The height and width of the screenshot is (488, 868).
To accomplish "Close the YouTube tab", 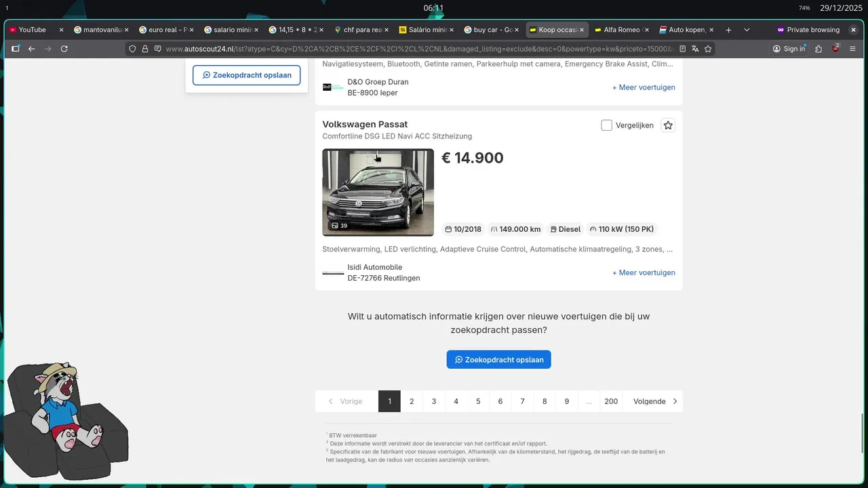I will (x=61, y=30).
